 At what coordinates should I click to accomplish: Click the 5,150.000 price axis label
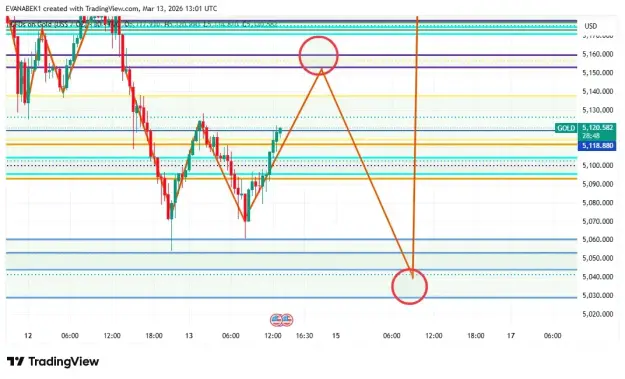[x=597, y=73]
